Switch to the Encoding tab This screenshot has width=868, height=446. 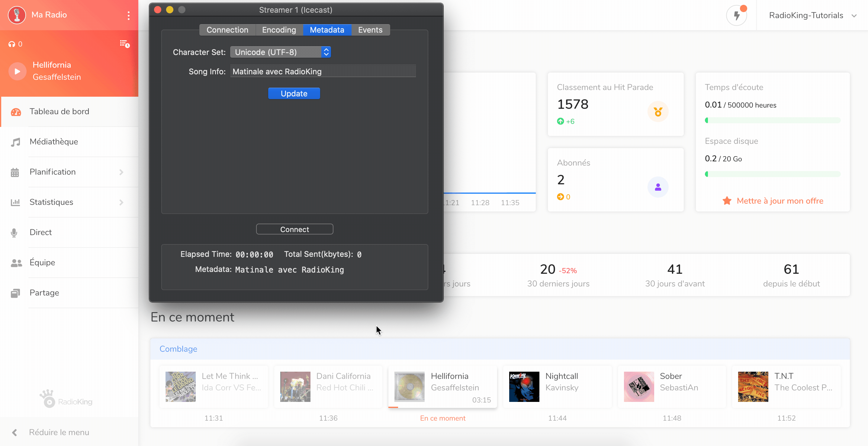click(279, 30)
